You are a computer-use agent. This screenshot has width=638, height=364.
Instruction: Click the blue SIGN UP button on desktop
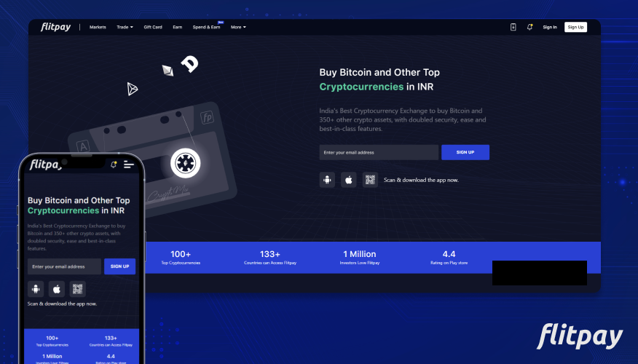[465, 152]
